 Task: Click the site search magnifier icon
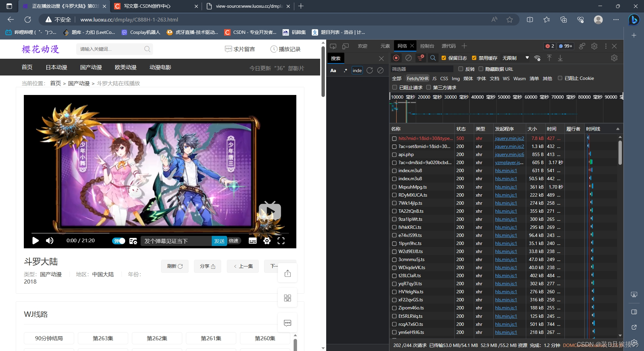point(147,49)
